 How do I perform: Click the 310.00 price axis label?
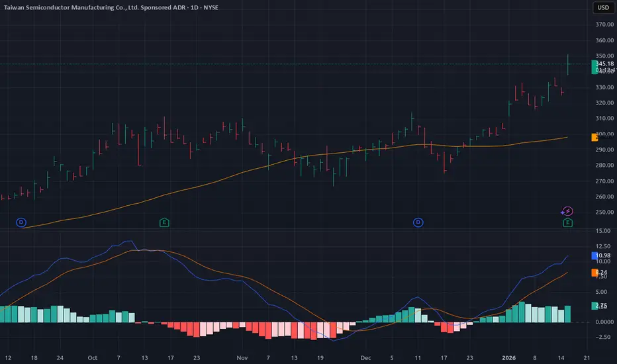coord(604,118)
